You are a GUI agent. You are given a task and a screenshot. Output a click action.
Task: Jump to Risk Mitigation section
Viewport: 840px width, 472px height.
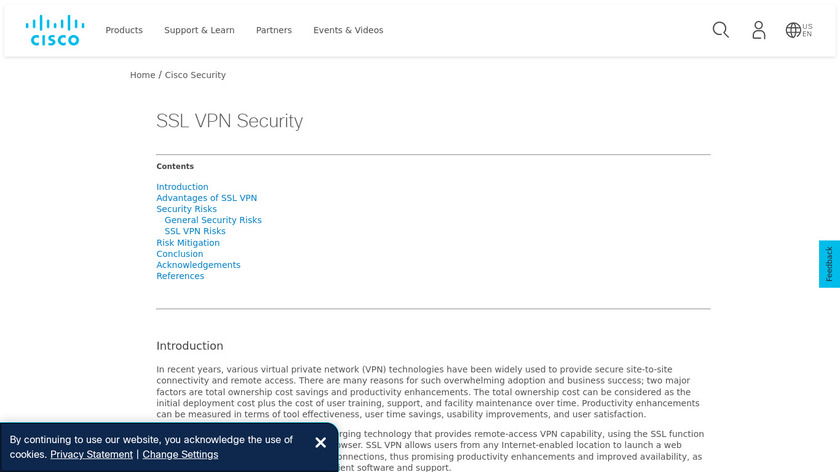[x=188, y=243]
